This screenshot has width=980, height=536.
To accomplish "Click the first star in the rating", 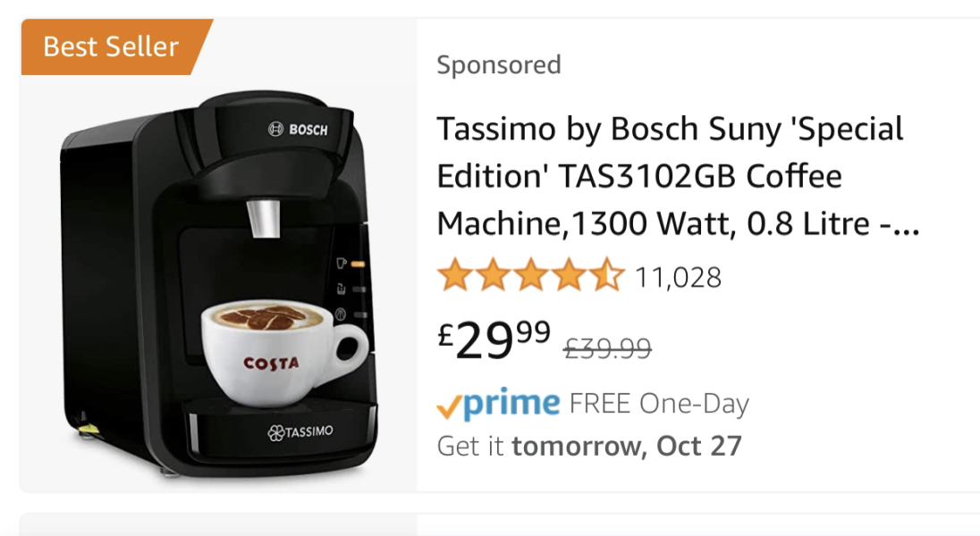I will pos(454,276).
